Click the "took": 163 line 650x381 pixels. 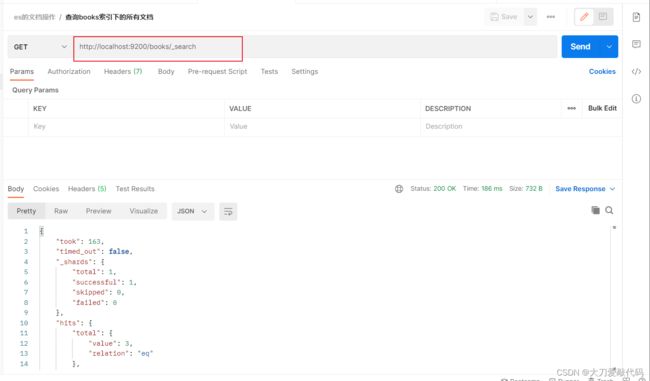tap(80, 241)
